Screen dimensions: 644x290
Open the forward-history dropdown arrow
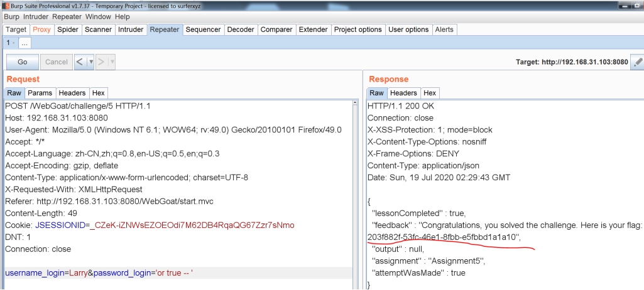pos(112,62)
